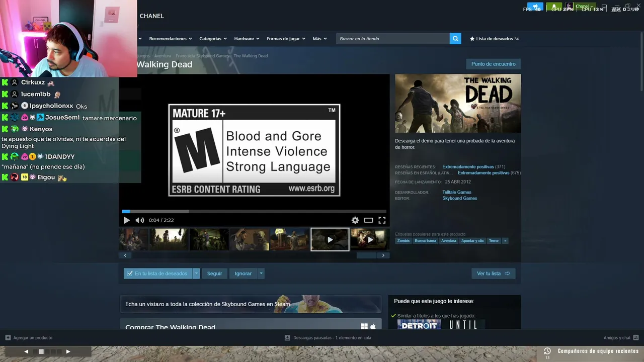
Task: Expand the wishlist button dropdown arrow
Action: coord(196,274)
